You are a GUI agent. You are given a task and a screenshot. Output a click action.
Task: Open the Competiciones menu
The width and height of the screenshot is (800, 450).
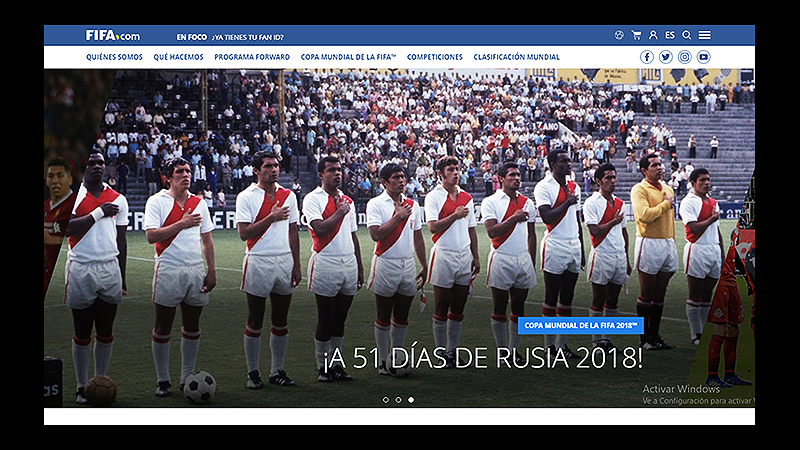click(x=435, y=57)
